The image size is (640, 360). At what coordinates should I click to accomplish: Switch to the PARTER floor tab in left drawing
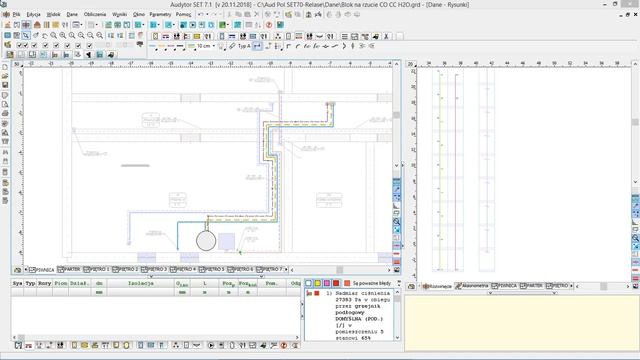coord(69,269)
